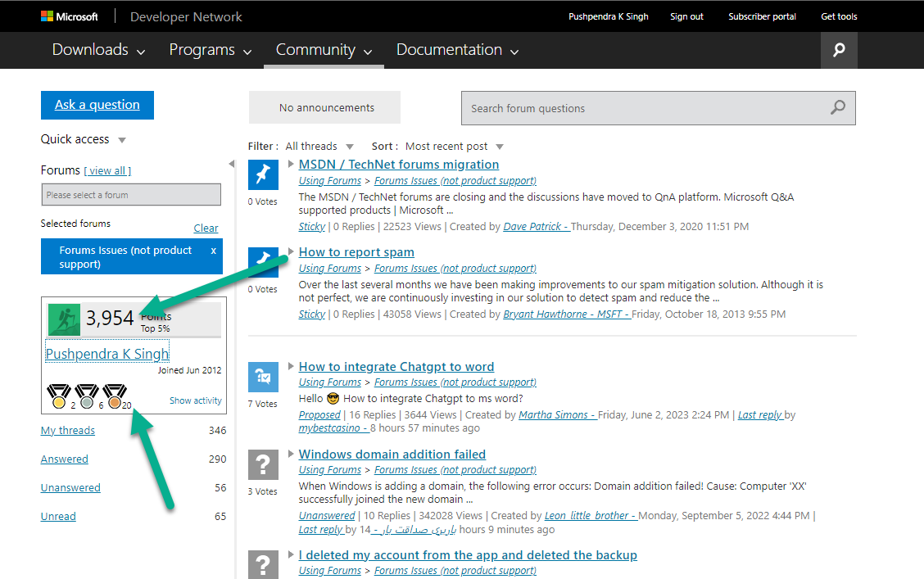Click Using Forums breadcrumb under MSDN migration thread
The height and width of the screenshot is (579, 924).
330,181
